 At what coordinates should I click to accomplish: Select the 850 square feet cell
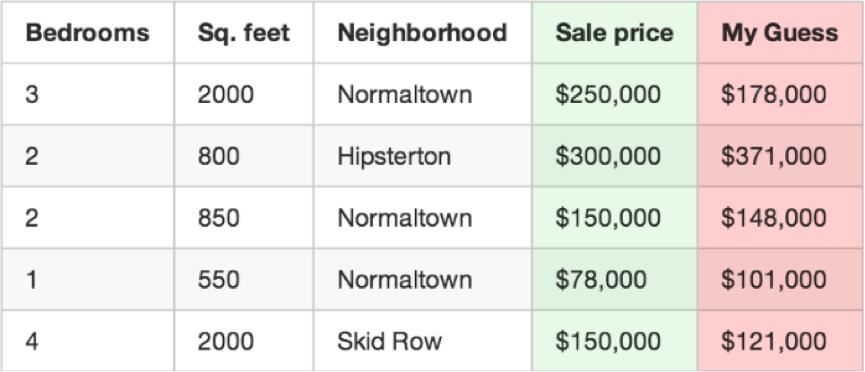pyautogui.click(x=244, y=218)
